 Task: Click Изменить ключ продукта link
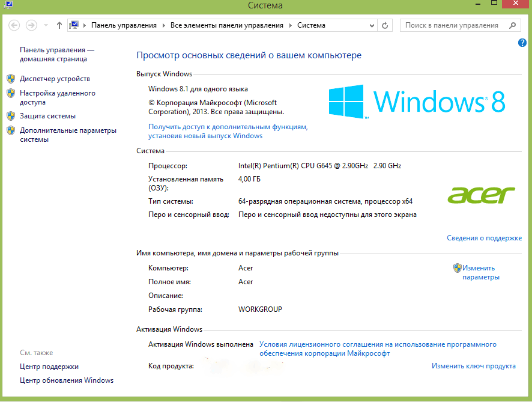(474, 366)
